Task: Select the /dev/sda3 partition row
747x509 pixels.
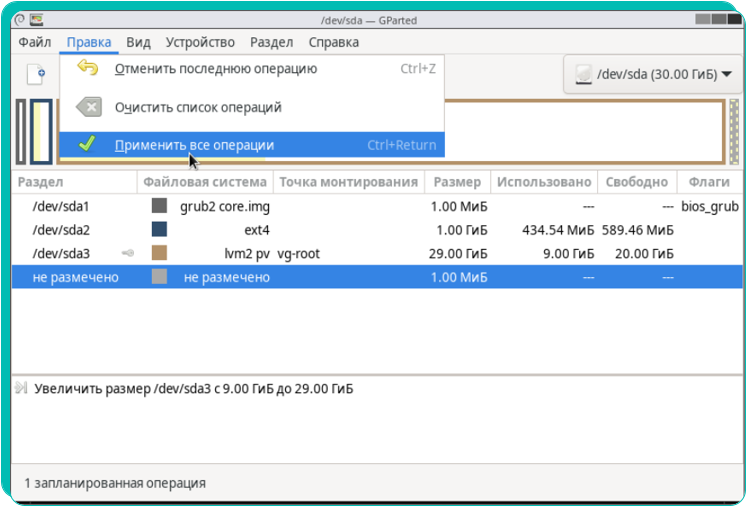Action: click(377, 253)
